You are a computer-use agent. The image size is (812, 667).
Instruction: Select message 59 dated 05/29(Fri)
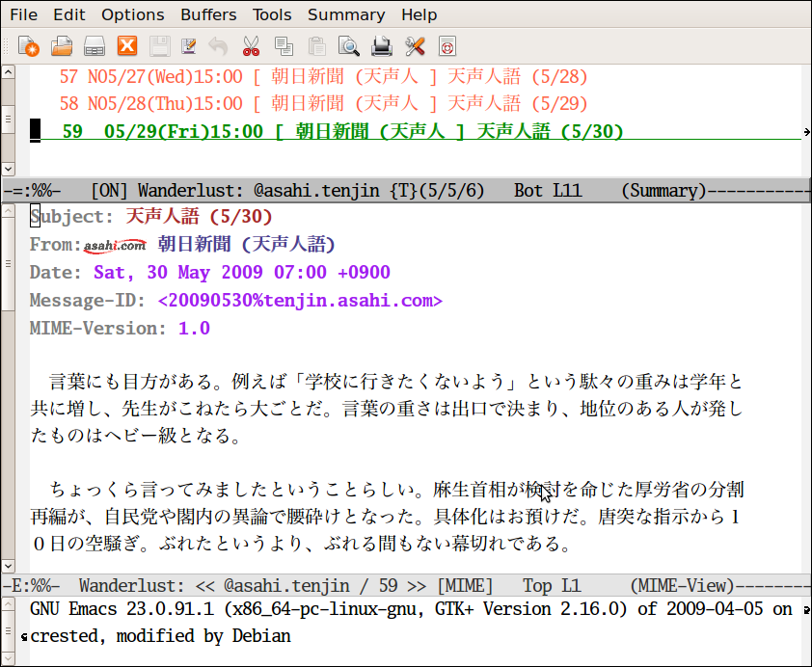coord(341,131)
